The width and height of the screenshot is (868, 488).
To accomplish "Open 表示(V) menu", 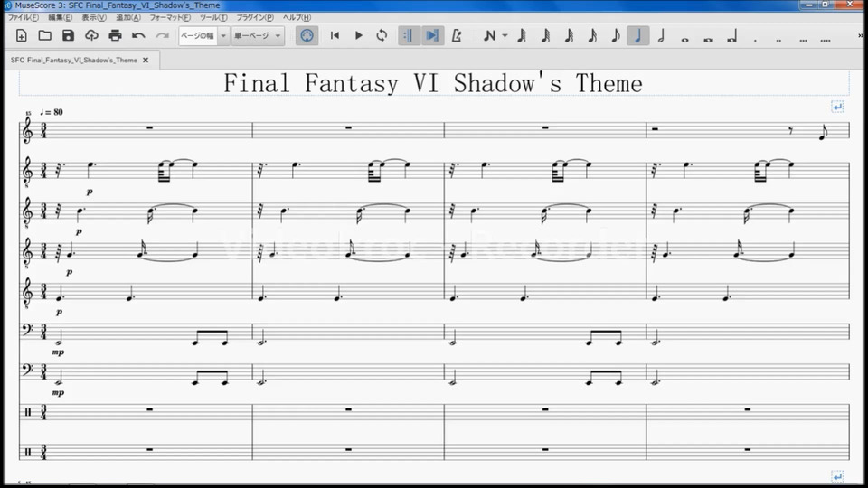I will [x=94, y=18].
